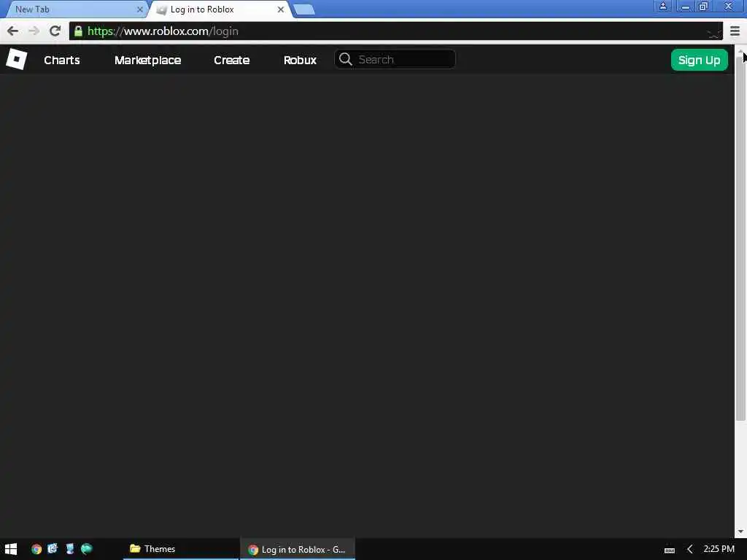The height and width of the screenshot is (560, 747).
Task: Close the Log in to Roblox tab
Action: coord(281,9)
